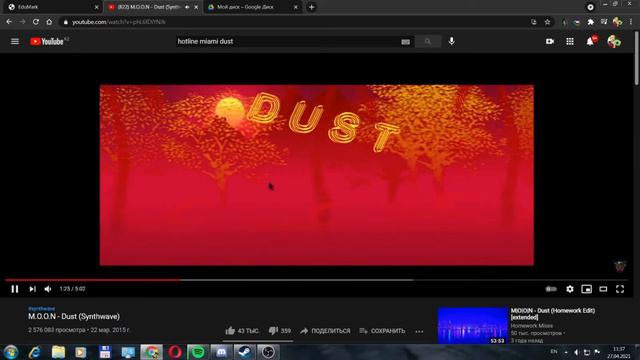
Task: Open more actions three-dot menu
Action: click(419, 331)
